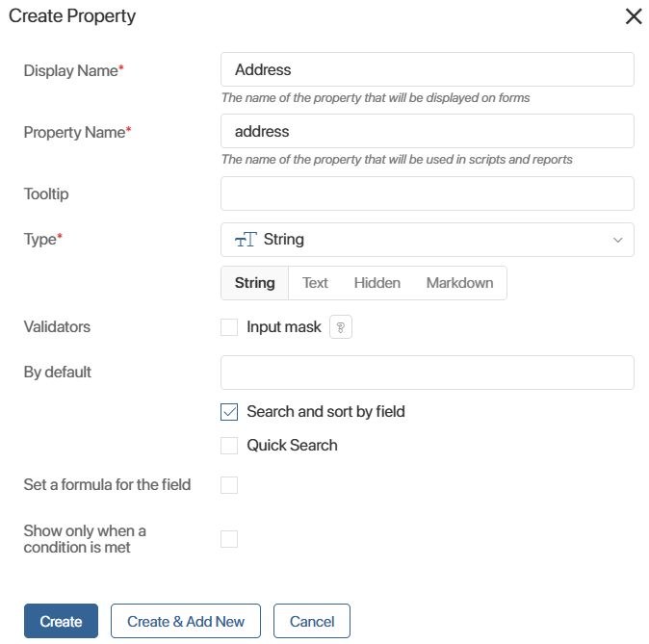Expand the String type selector

point(428,240)
